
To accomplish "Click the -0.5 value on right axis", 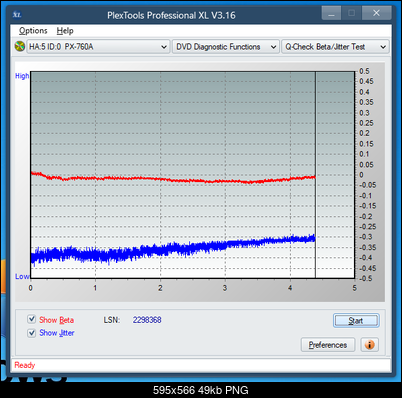I will click(x=365, y=278).
